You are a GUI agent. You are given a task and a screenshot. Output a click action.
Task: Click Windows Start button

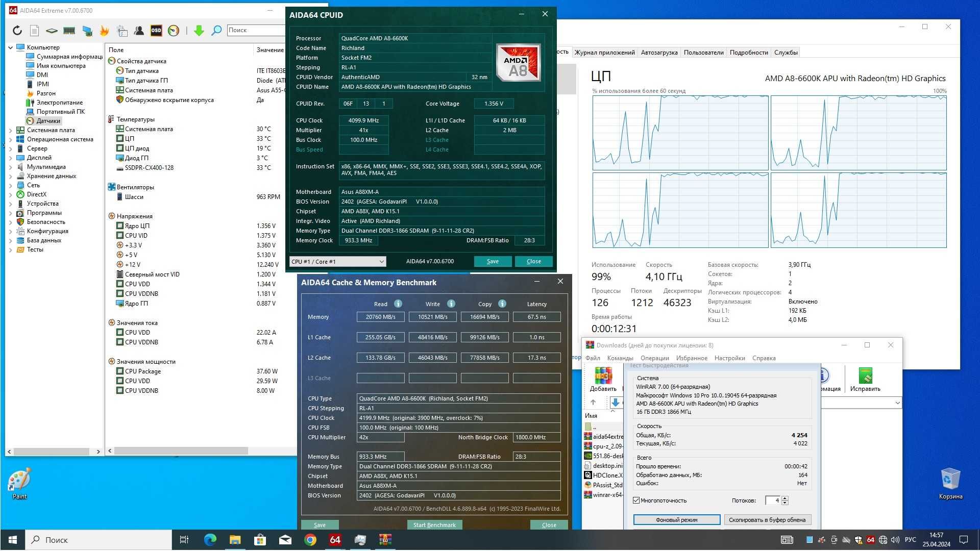click(x=12, y=540)
